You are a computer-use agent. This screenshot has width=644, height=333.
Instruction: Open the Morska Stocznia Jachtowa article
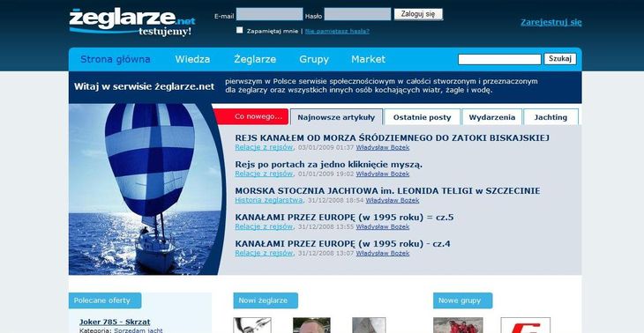[x=387, y=190]
